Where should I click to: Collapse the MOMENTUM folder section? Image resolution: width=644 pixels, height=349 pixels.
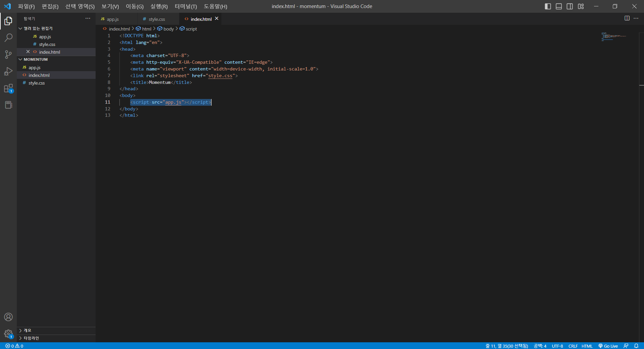point(56,59)
